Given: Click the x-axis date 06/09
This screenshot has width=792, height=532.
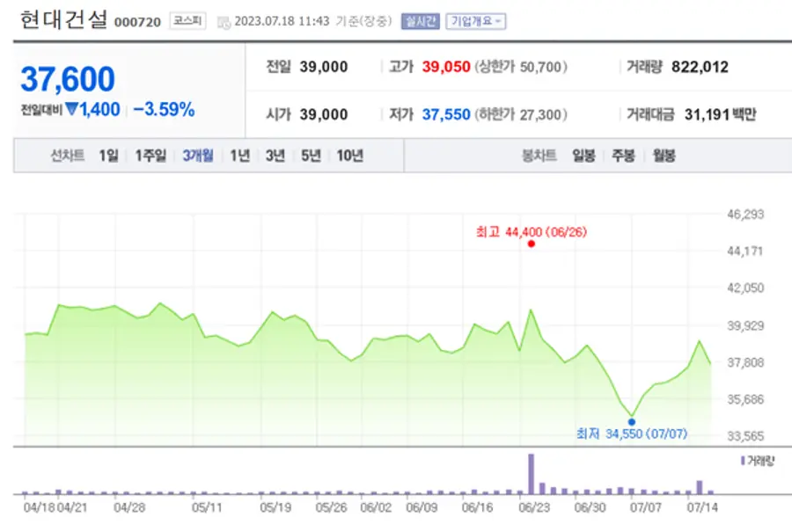Looking at the screenshot, I should pyautogui.click(x=422, y=507).
